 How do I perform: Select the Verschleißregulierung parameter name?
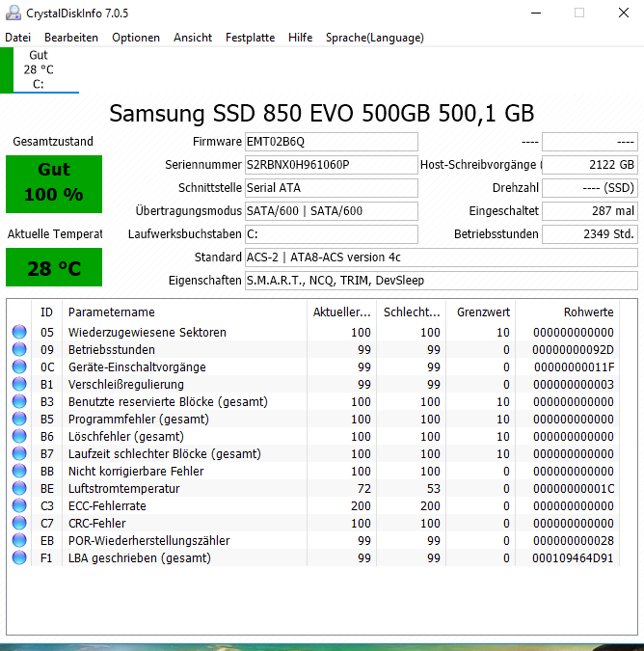click(125, 385)
